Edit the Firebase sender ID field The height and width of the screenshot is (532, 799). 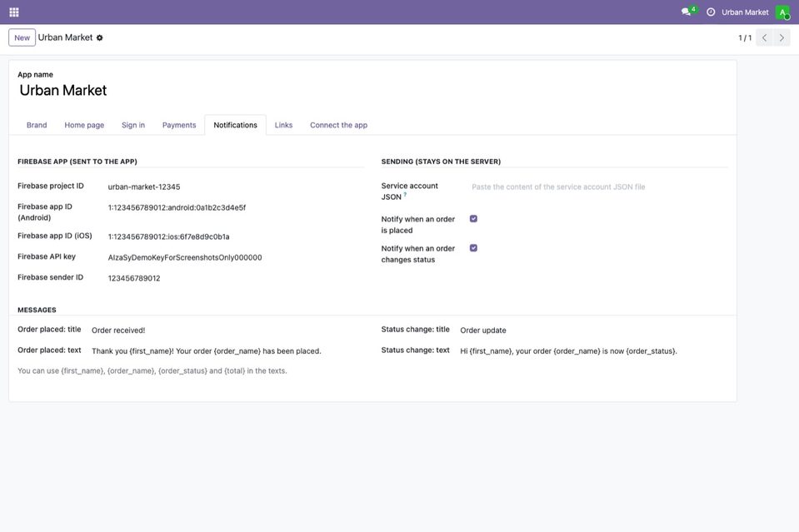[x=236, y=278]
